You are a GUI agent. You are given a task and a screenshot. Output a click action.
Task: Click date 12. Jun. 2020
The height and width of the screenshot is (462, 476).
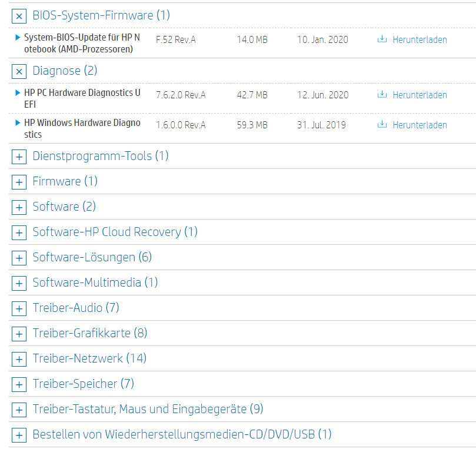pyautogui.click(x=322, y=95)
